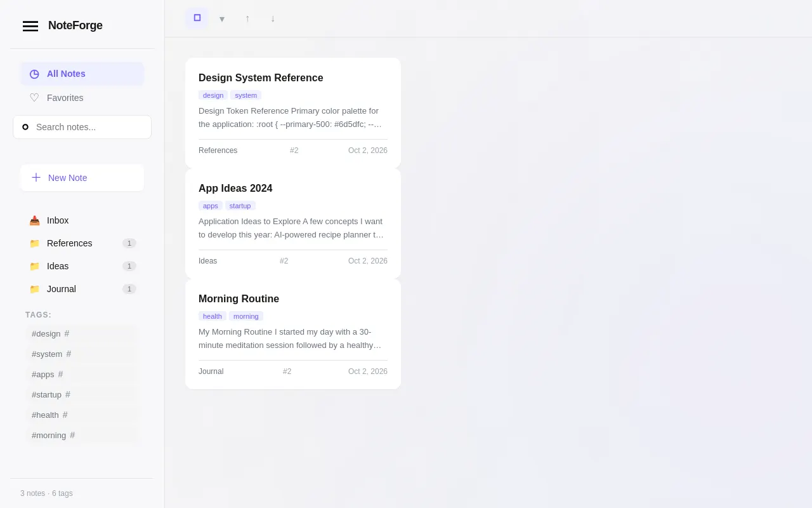The height and width of the screenshot is (508, 812).
Task: Click the plus icon on New Note
Action: pyautogui.click(x=36, y=177)
